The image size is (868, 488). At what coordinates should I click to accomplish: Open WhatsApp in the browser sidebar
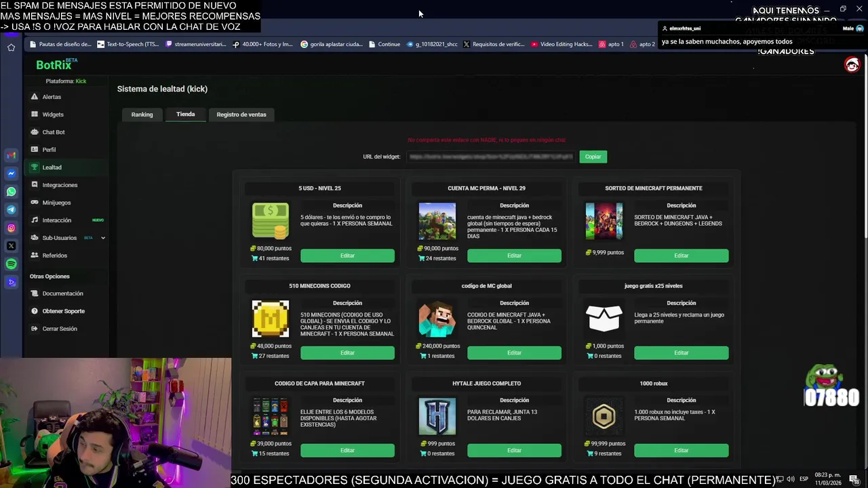[11, 192]
